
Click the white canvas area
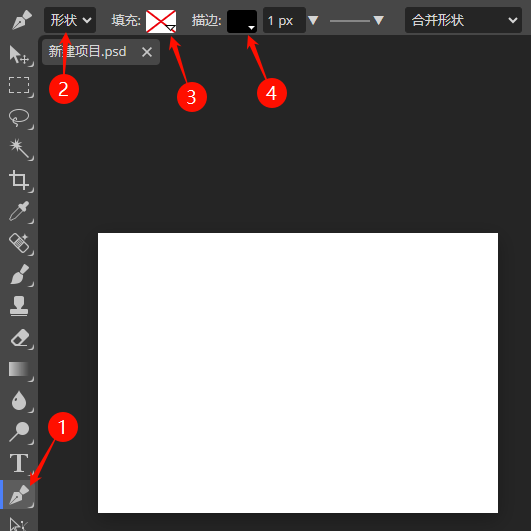pyautogui.click(x=298, y=373)
